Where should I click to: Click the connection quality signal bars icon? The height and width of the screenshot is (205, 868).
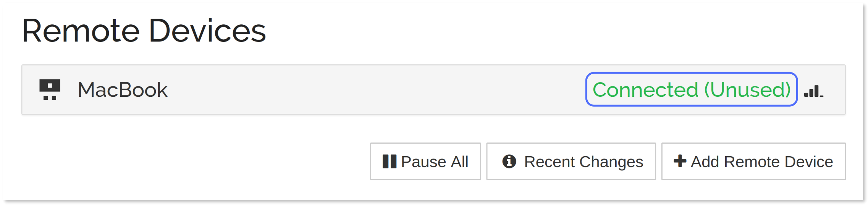[x=813, y=91]
